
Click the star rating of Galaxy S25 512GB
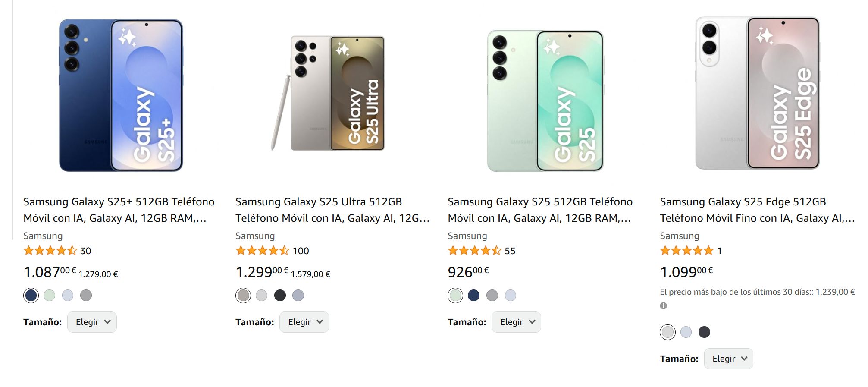474,251
